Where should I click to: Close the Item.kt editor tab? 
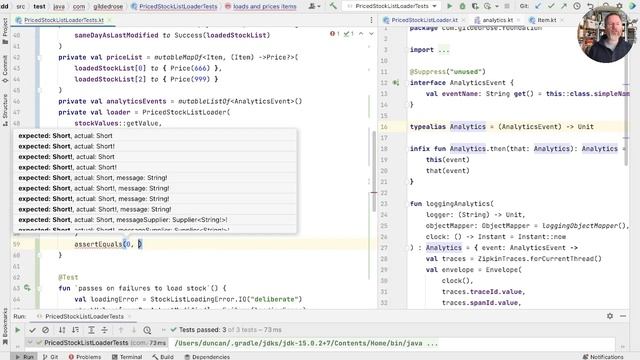click(562, 20)
